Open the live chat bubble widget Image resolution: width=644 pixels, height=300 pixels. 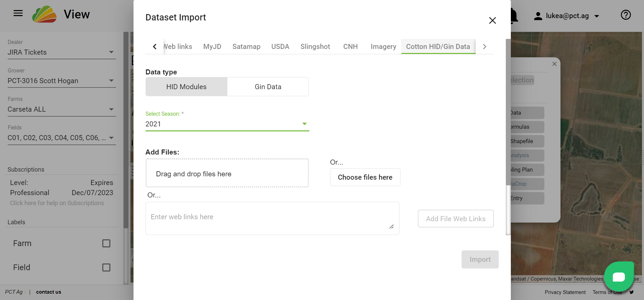pyautogui.click(x=619, y=277)
